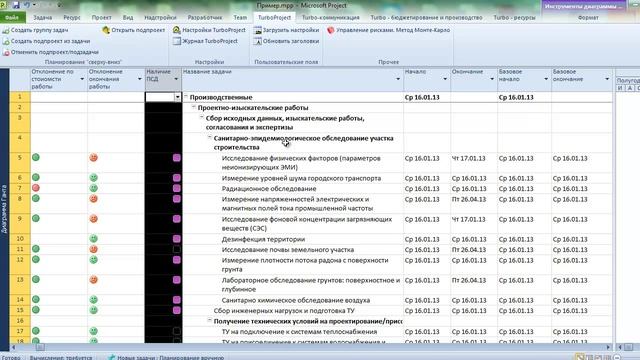Click the horizontal scrollbar thumb under the table

40,347
